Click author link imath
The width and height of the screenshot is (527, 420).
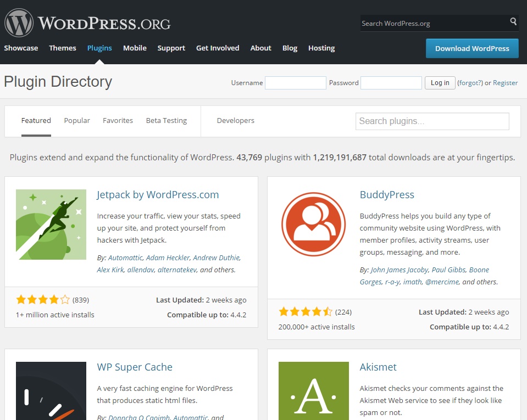click(x=412, y=282)
